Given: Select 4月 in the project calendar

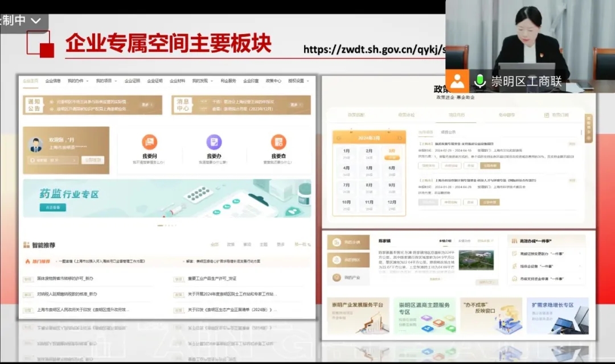Looking at the screenshot, I should point(346,168).
